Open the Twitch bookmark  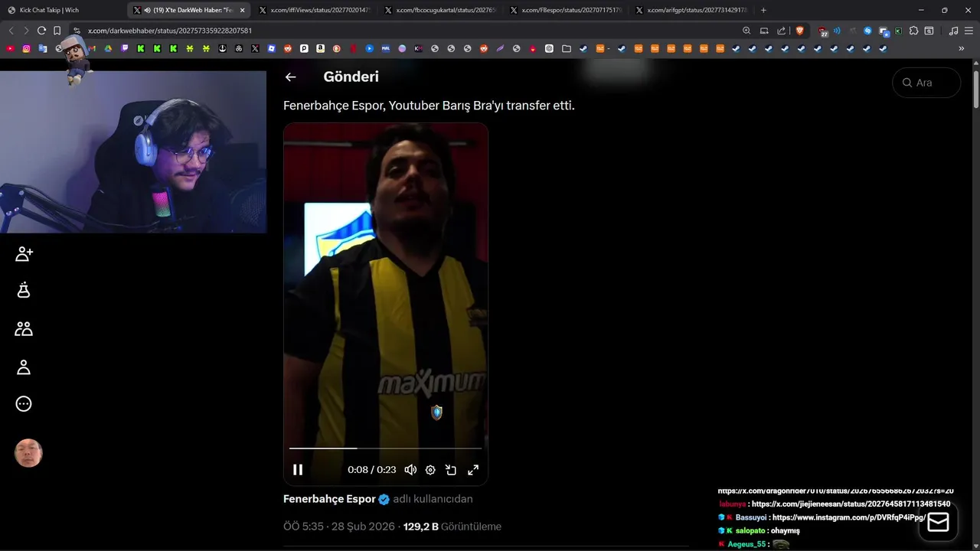point(125,48)
